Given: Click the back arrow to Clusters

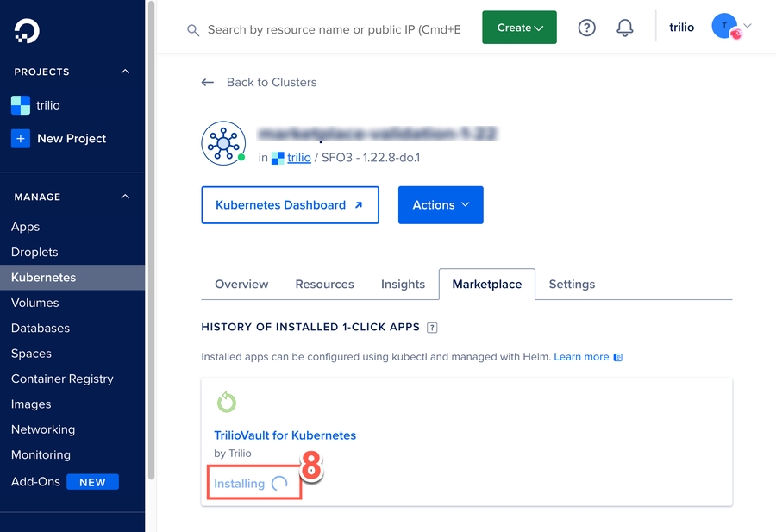Looking at the screenshot, I should 207,83.
